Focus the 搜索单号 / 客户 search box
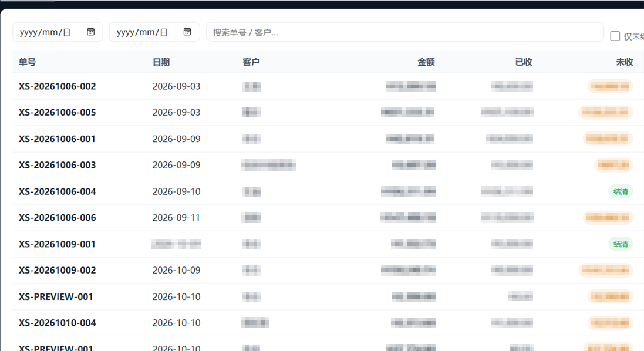The width and height of the screenshot is (644, 351). point(405,32)
